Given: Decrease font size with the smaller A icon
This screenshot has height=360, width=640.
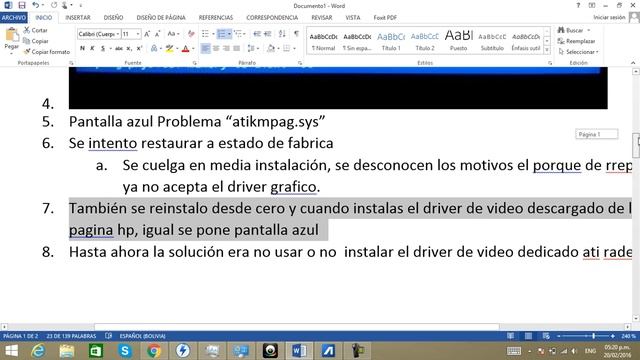Looking at the screenshot, I should tap(157, 34).
